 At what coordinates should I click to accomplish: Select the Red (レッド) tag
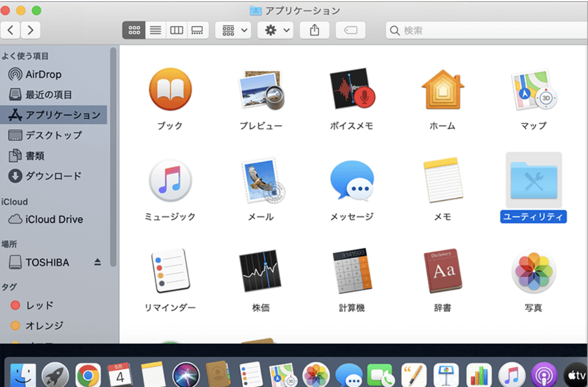click(39, 305)
